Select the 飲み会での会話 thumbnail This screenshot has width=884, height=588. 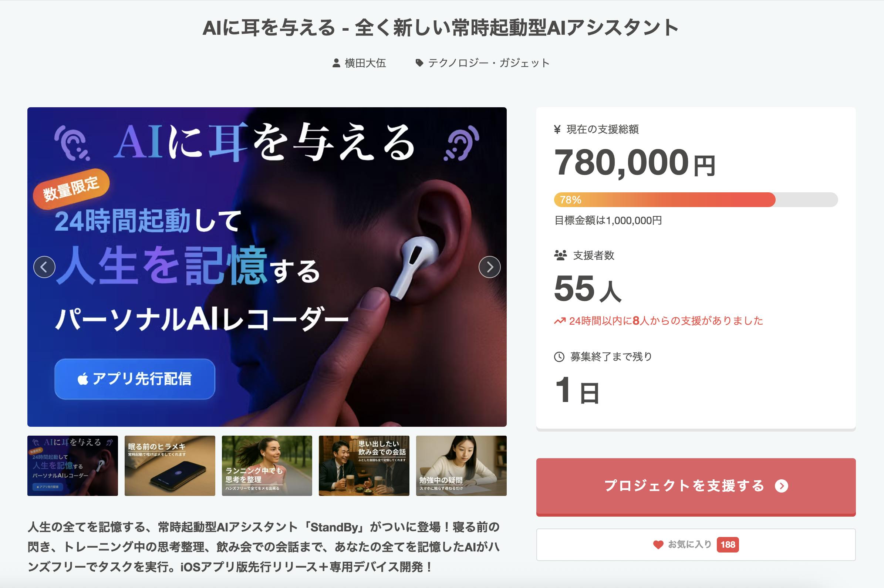pyautogui.click(x=364, y=466)
